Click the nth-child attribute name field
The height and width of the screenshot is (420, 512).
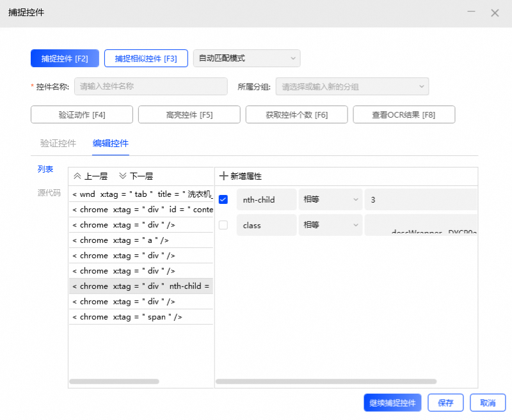coord(266,199)
